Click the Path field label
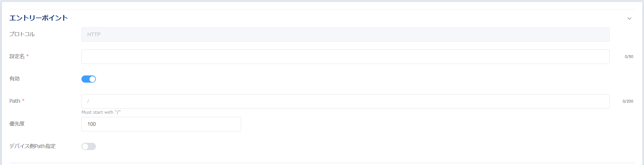Viewport: 644px width, 165px height. [x=15, y=101]
